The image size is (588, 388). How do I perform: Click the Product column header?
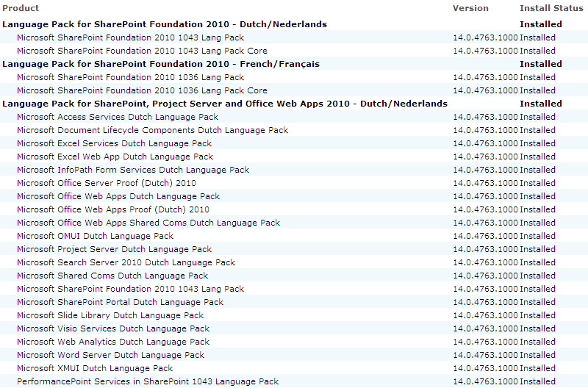(21, 8)
